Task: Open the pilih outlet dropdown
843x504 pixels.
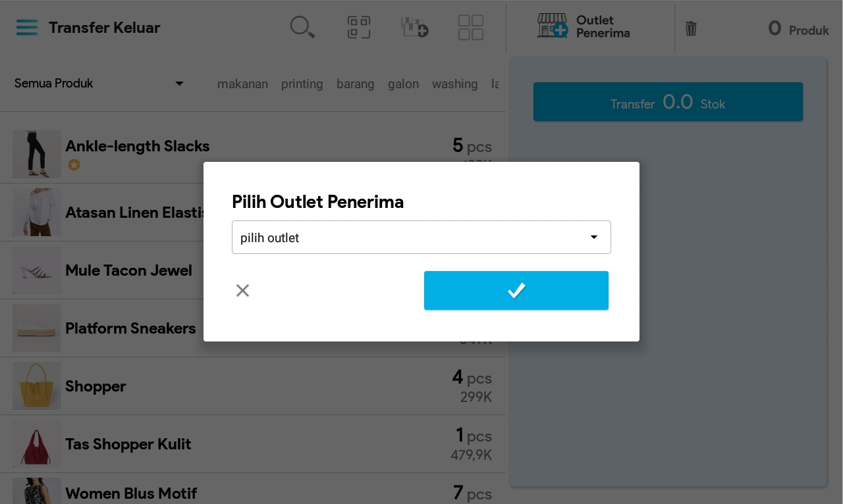Action: point(421,238)
